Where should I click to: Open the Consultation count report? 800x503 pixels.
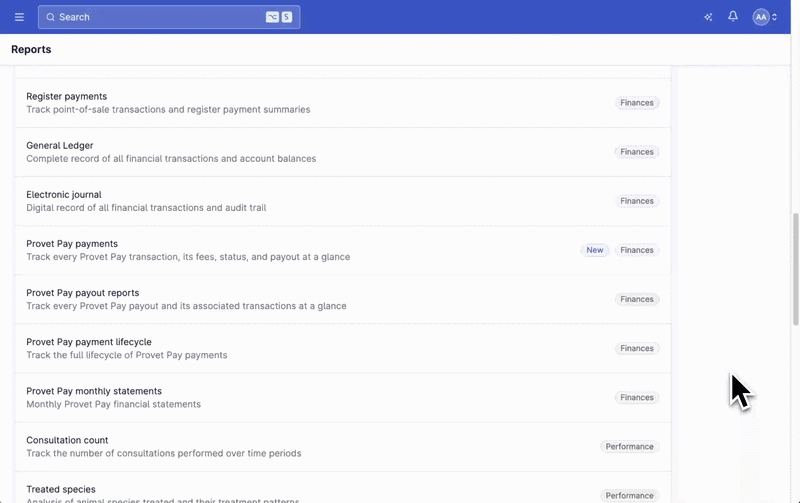[343, 446]
